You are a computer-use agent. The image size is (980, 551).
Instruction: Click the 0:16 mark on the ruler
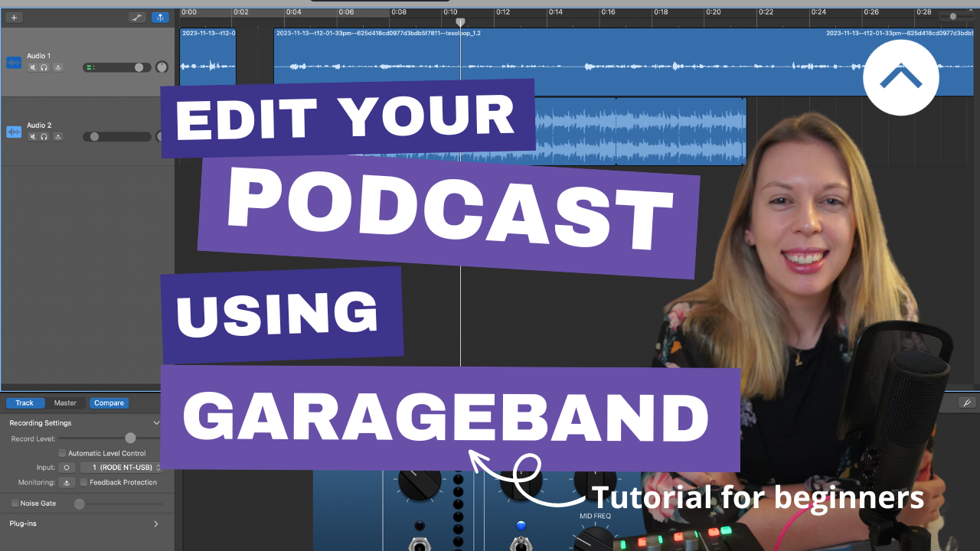[x=609, y=12]
